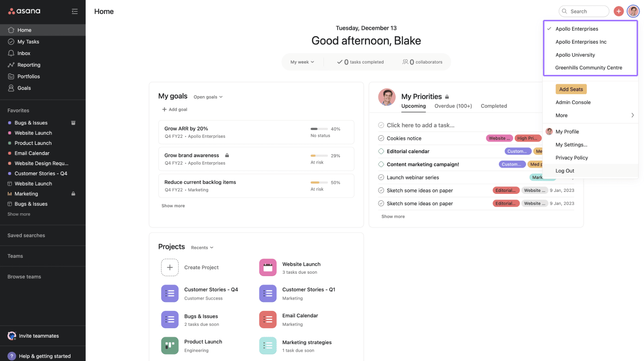Click the red plus quick-add button
This screenshot has height=361, width=644.
point(619,11)
